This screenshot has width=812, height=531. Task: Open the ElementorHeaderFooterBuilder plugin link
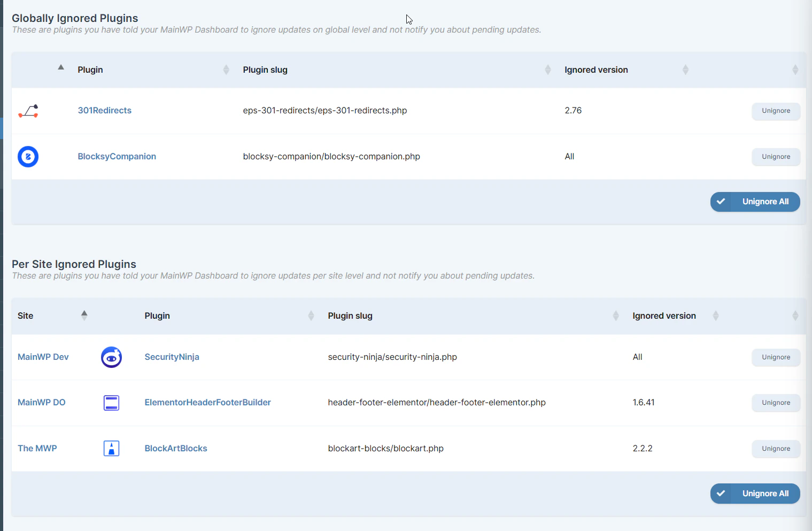(x=207, y=402)
